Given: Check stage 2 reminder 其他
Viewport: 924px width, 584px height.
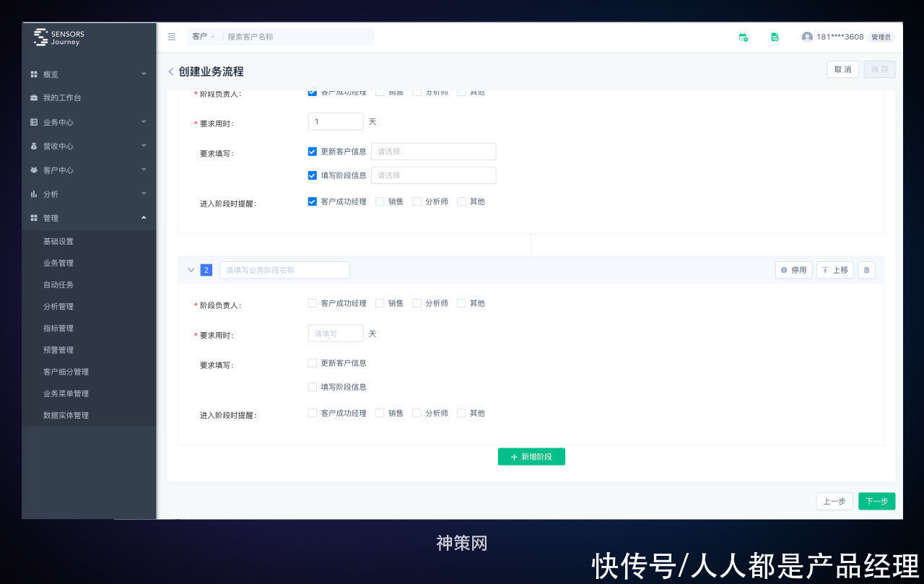Looking at the screenshot, I should point(461,413).
